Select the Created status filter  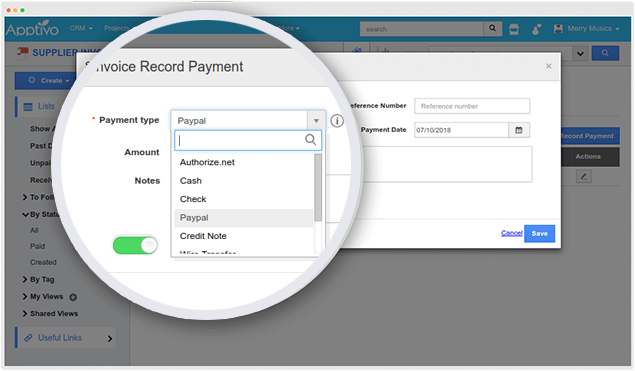pyautogui.click(x=43, y=262)
